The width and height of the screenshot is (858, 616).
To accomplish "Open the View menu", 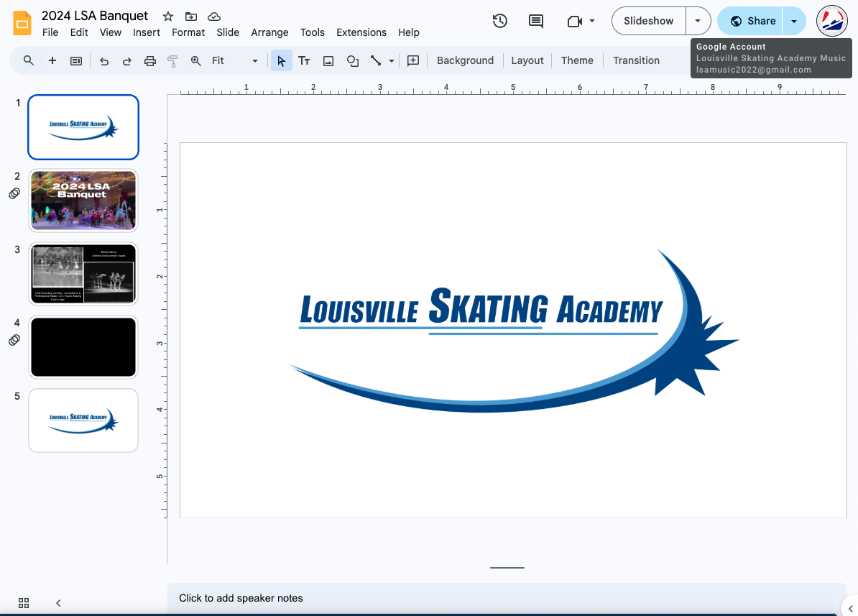I will [x=111, y=32].
